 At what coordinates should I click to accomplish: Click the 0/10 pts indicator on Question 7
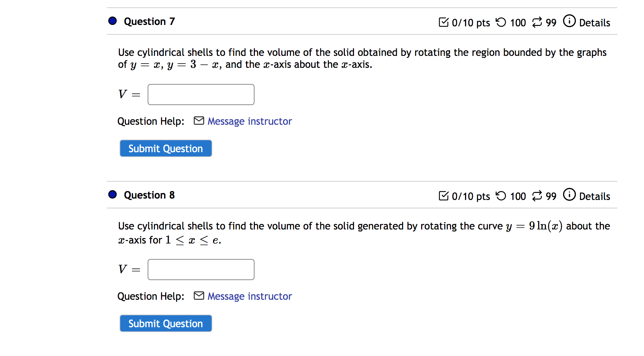point(470,22)
